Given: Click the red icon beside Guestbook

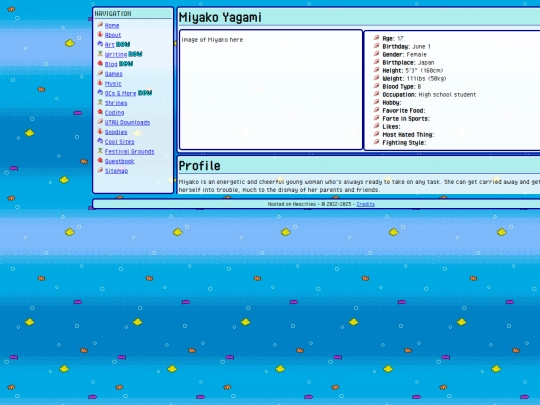Looking at the screenshot, I should point(100,160).
